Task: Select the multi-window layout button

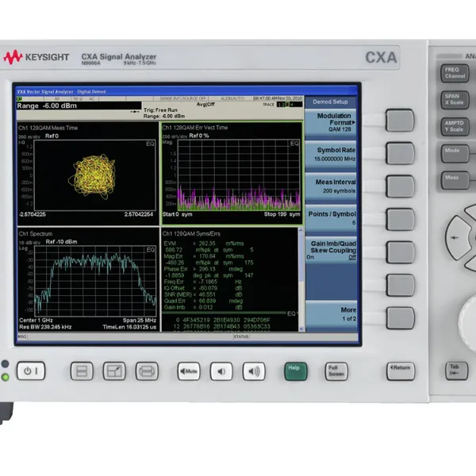Action: coord(82,371)
